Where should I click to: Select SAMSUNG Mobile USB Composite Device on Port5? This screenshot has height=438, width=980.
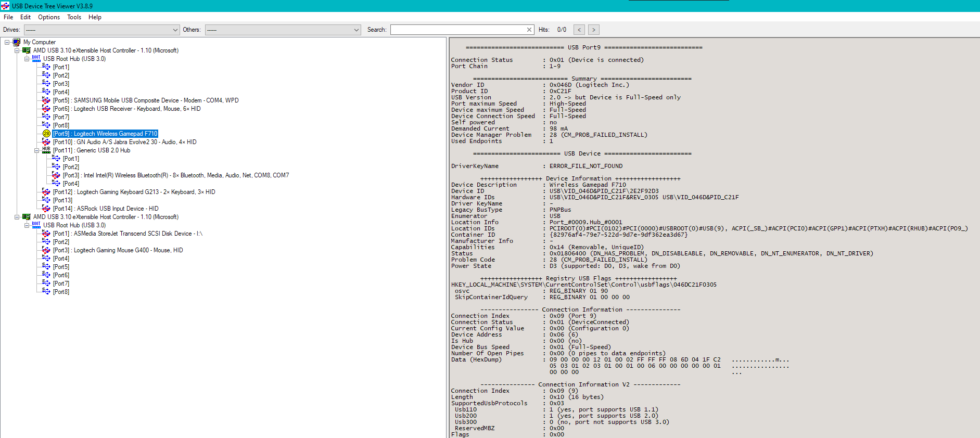(146, 100)
